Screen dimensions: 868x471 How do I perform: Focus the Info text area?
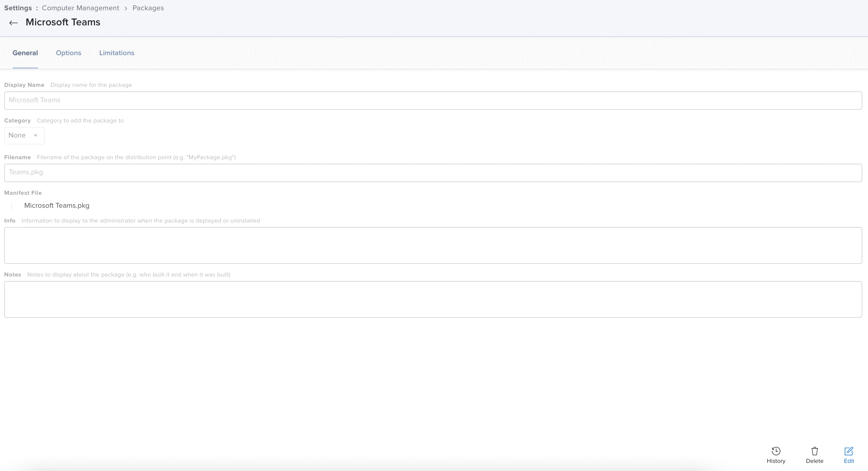click(433, 245)
